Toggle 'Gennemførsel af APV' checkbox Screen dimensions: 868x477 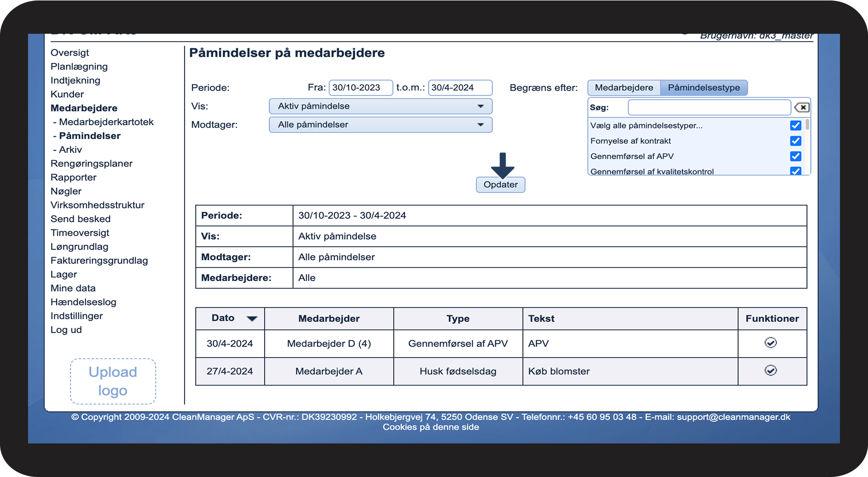(795, 156)
